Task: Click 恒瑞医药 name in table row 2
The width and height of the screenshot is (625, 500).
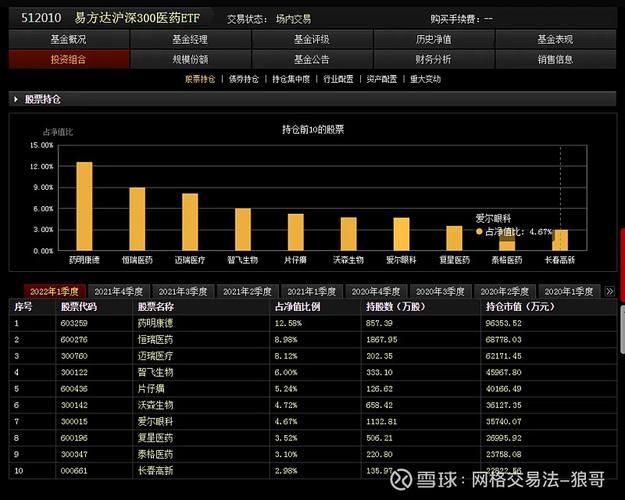Action: pos(155,339)
